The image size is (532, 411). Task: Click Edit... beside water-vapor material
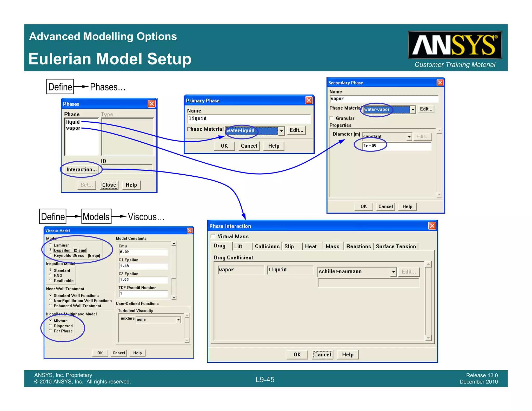click(x=426, y=109)
